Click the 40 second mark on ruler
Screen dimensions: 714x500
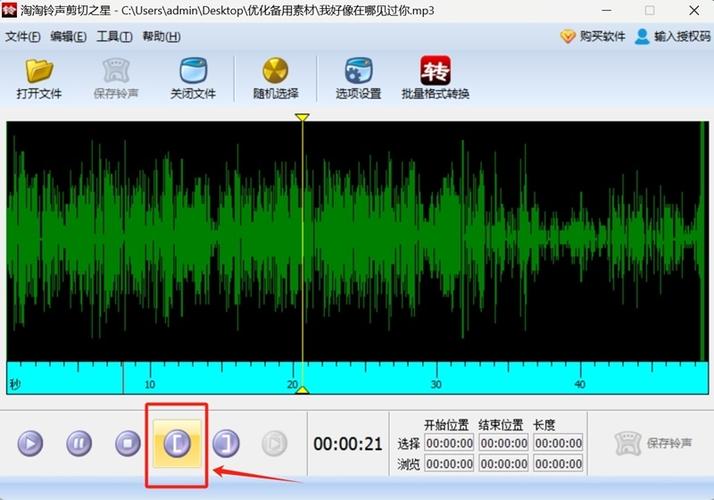click(x=580, y=384)
